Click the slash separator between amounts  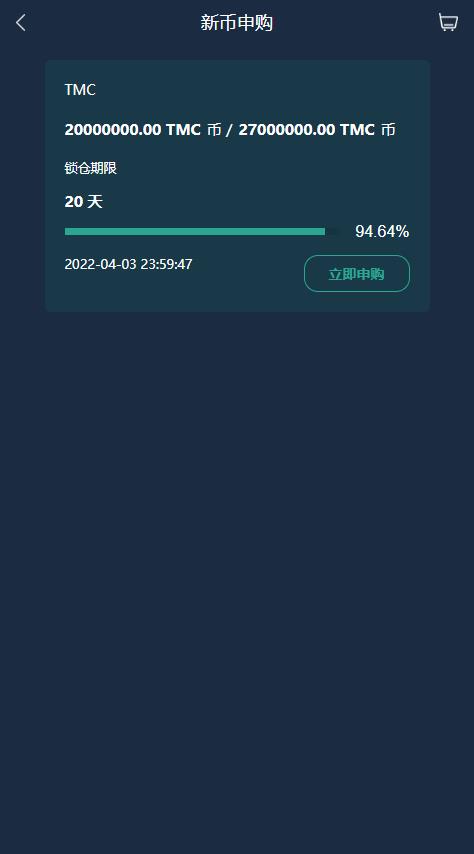[229, 130]
